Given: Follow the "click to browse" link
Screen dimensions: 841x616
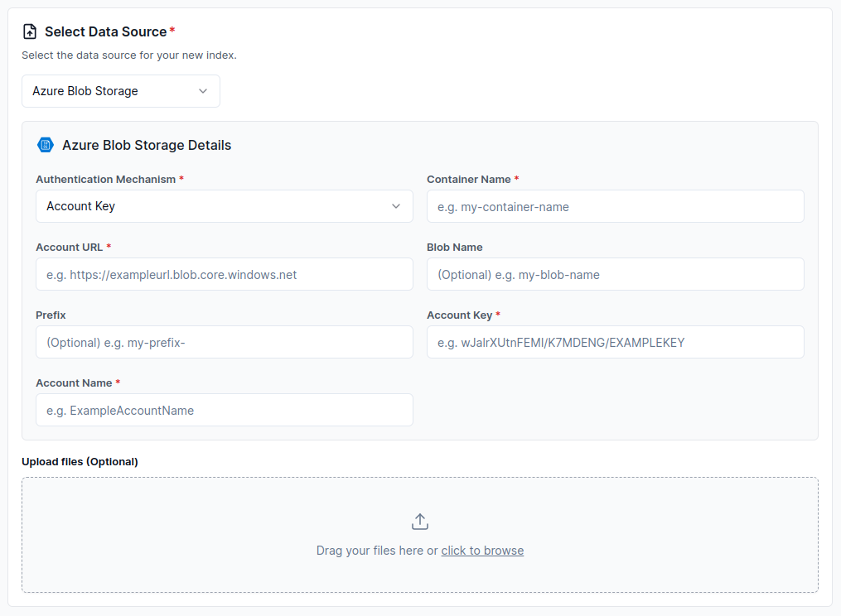Looking at the screenshot, I should pos(482,551).
